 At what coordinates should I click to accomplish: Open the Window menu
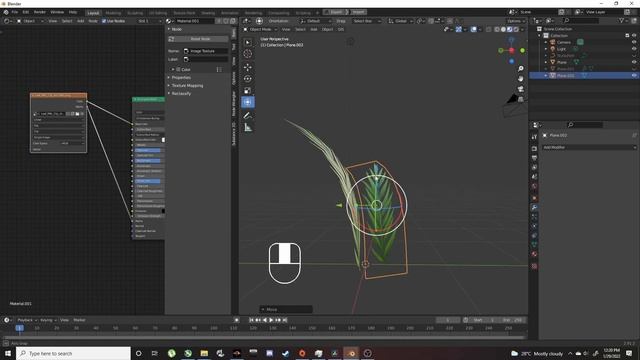pyautogui.click(x=57, y=12)
